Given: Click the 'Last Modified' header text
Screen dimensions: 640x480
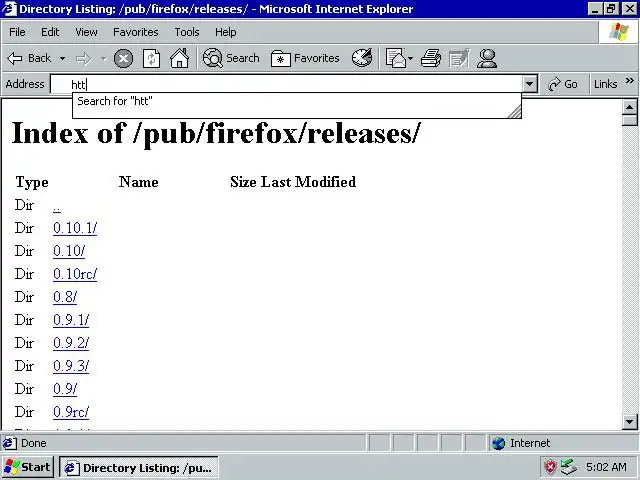Looking at the screenshot, I should 308,182.
